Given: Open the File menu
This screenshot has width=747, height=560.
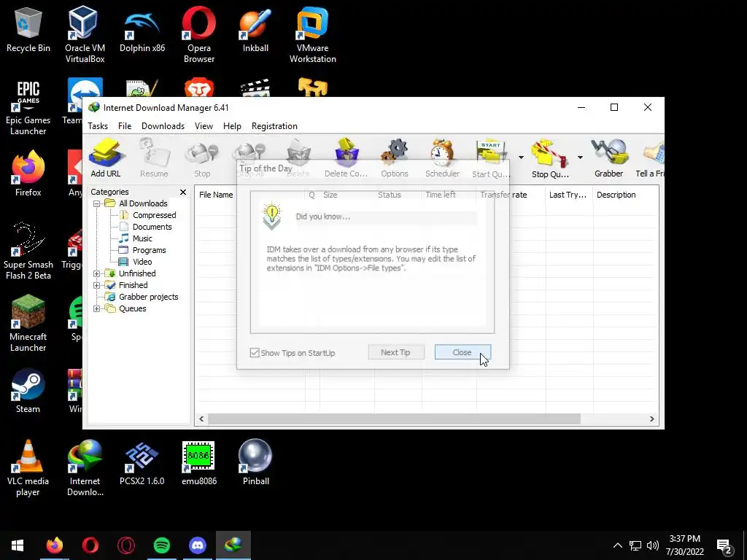Looking at the screenshot, I should pos(125,126).
